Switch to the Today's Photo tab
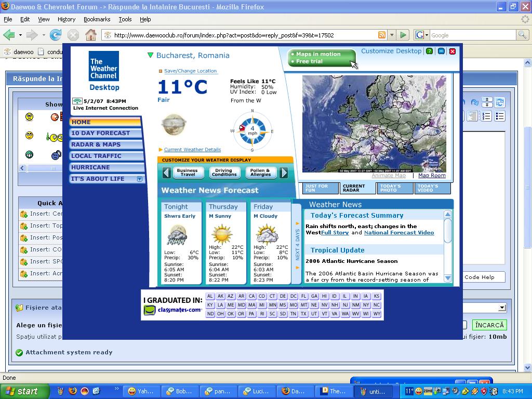532x399 pixels. pos(395,188)
